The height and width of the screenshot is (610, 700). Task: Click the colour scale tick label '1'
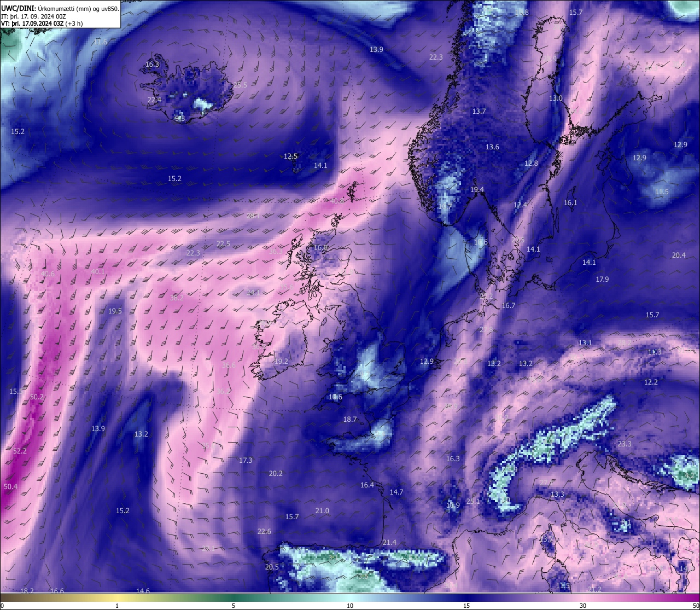(x=117, y=605)
